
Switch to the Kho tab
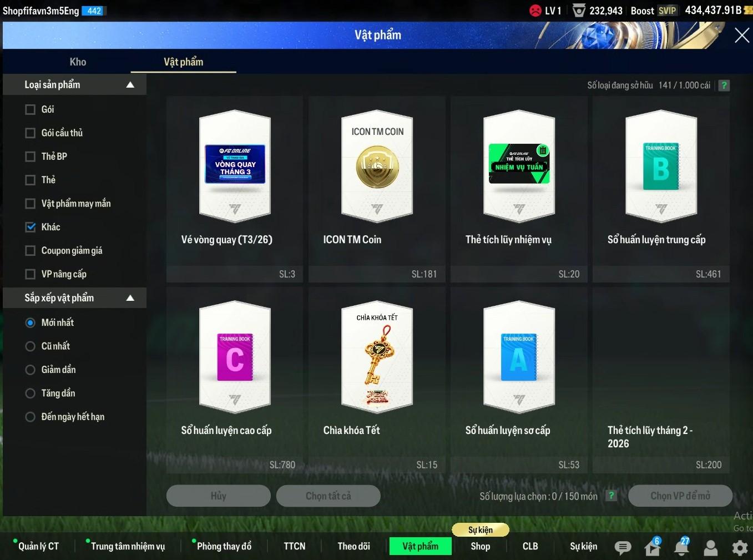[x=78, y=62]
